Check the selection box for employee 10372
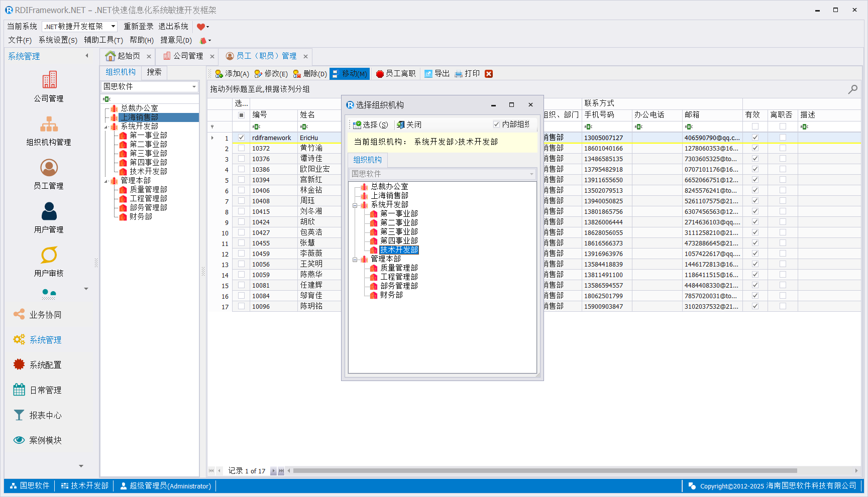The height and width of the screenshot is (497, 868). pyautogui.click(x=241, y=148)
